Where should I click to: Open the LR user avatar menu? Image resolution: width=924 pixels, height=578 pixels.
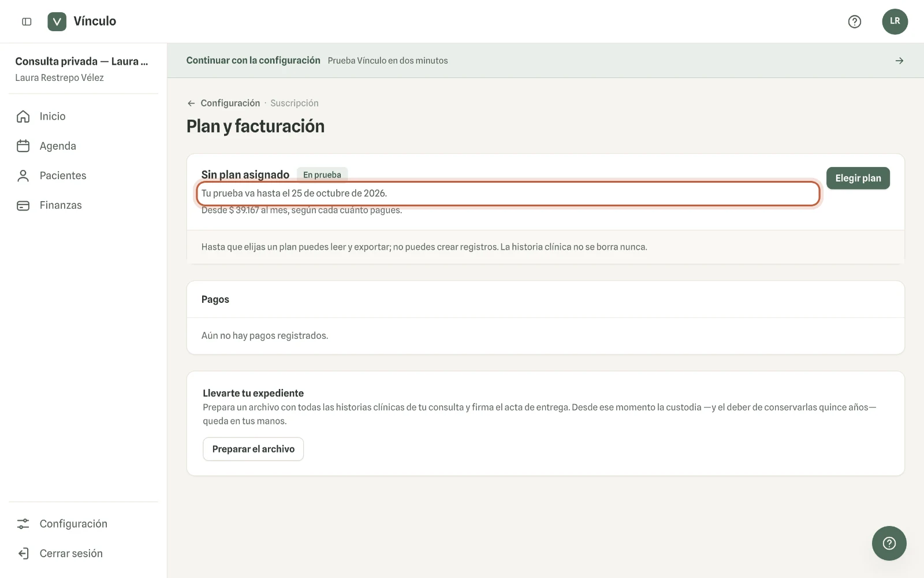(895, 21)
